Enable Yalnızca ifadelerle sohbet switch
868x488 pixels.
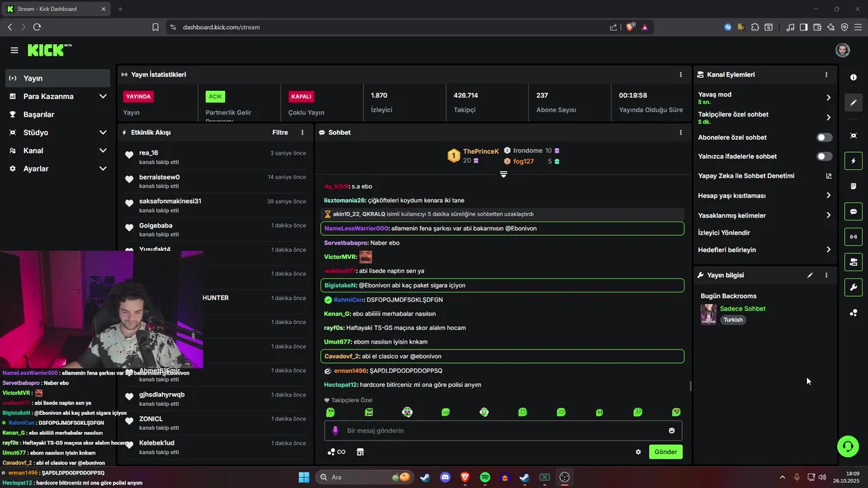(824, 157)
